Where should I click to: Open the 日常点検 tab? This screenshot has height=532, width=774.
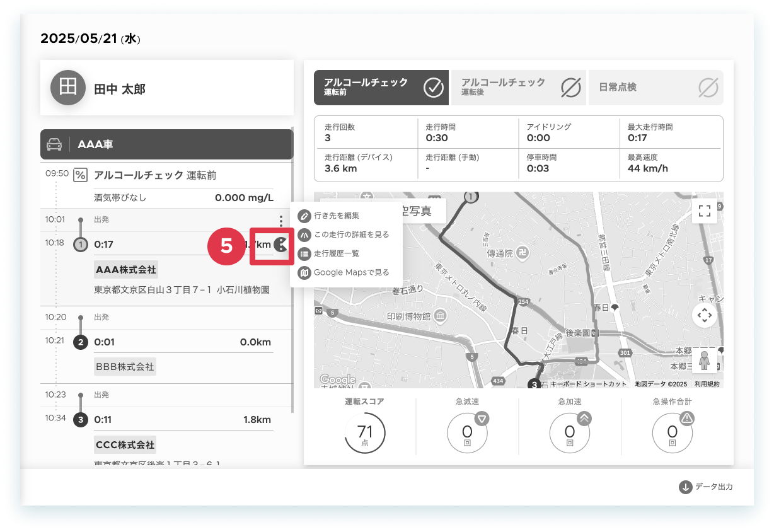click(x=656, y=87)
